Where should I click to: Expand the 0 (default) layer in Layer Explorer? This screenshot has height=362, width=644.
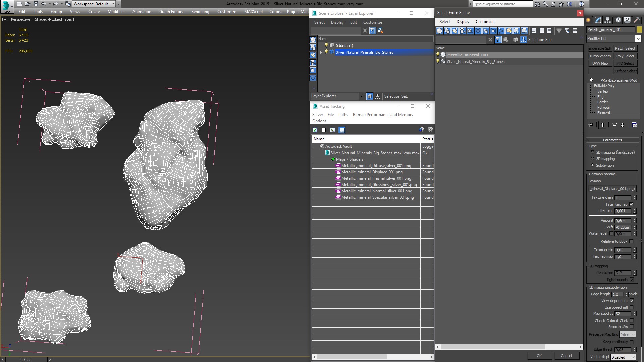pyautogui.click(x=321, y=45)
